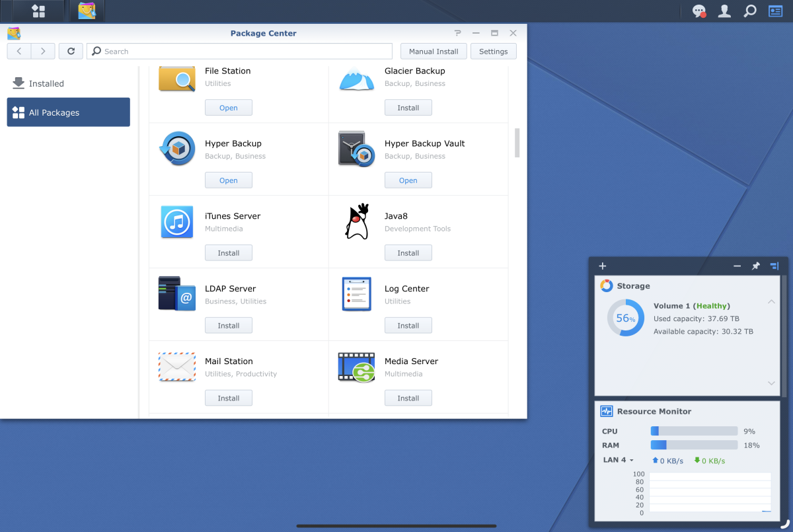Toggle the widgets panel icon
This screenshot has width=793, height=532.
[775, 11]
